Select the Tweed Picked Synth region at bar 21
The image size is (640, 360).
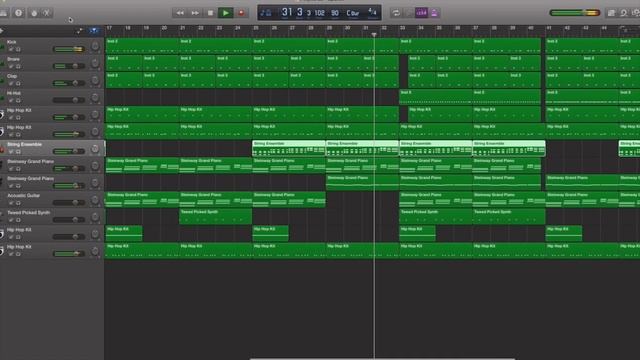[x=216, y=217]
